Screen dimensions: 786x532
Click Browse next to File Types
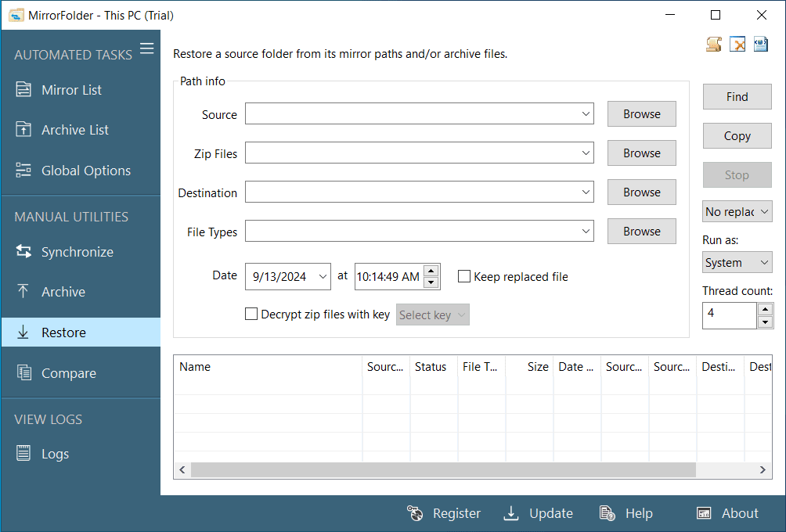click(x=642, y=231)
